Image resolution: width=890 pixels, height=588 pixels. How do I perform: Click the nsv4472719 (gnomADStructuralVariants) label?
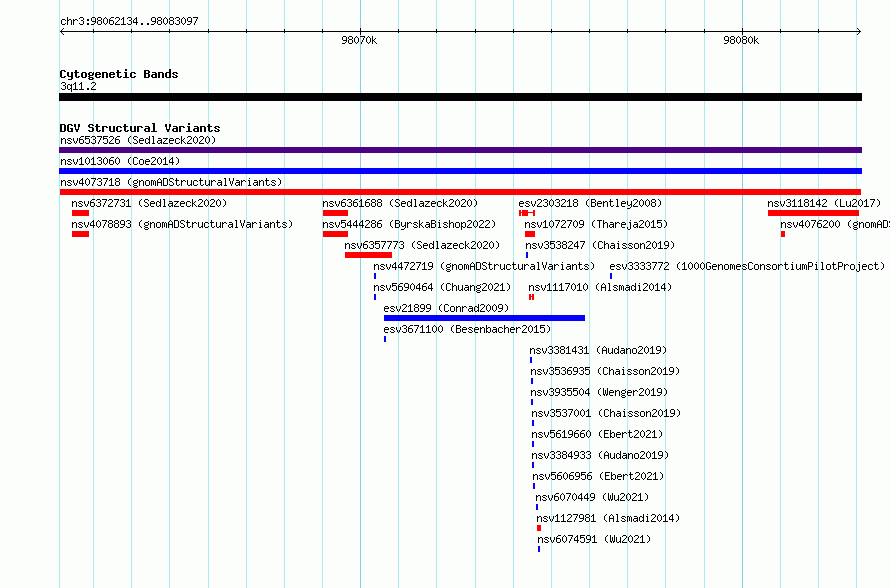click(484, 266)
